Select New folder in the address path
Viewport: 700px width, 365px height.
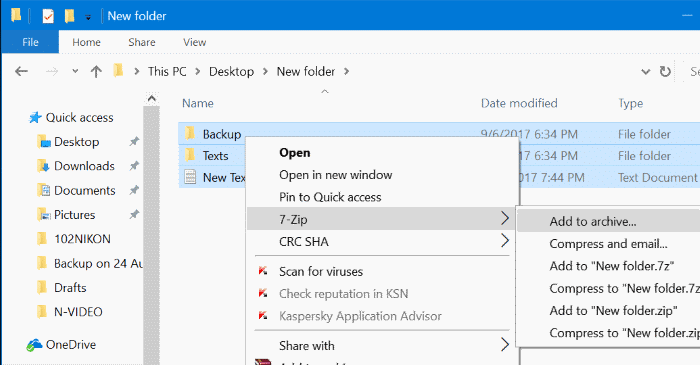pyautogui.click(x=306, y=71)
